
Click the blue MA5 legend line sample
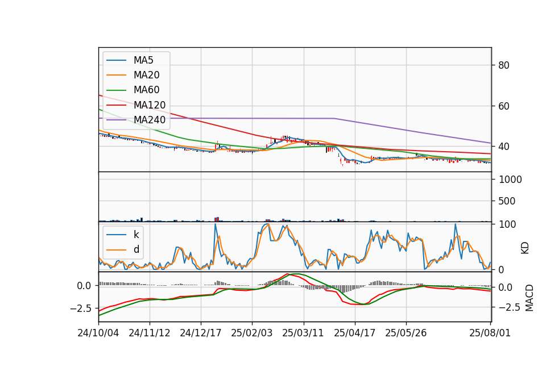pos(116,60)
